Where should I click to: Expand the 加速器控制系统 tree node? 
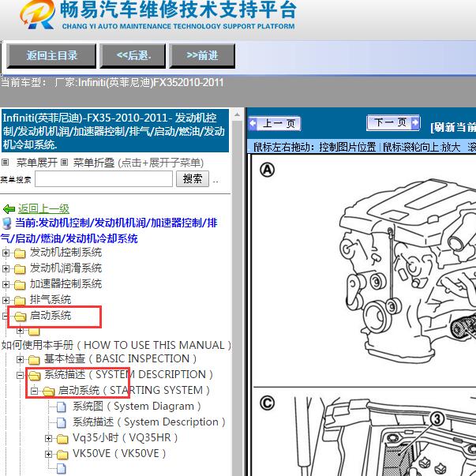coord(6,284)
